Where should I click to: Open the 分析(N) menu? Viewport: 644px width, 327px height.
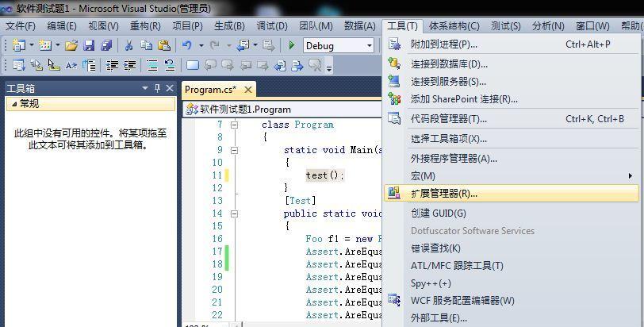point(548,26)
